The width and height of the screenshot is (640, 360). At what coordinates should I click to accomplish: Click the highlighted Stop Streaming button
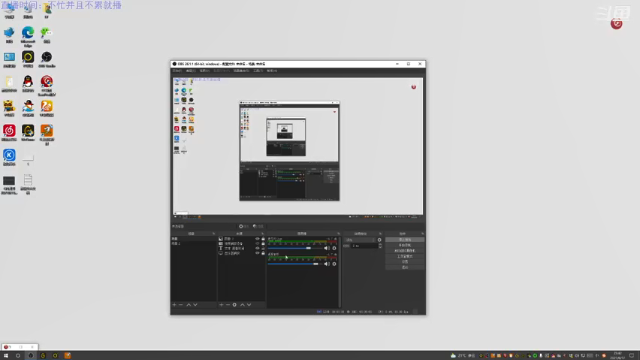[x=405, y=240]
